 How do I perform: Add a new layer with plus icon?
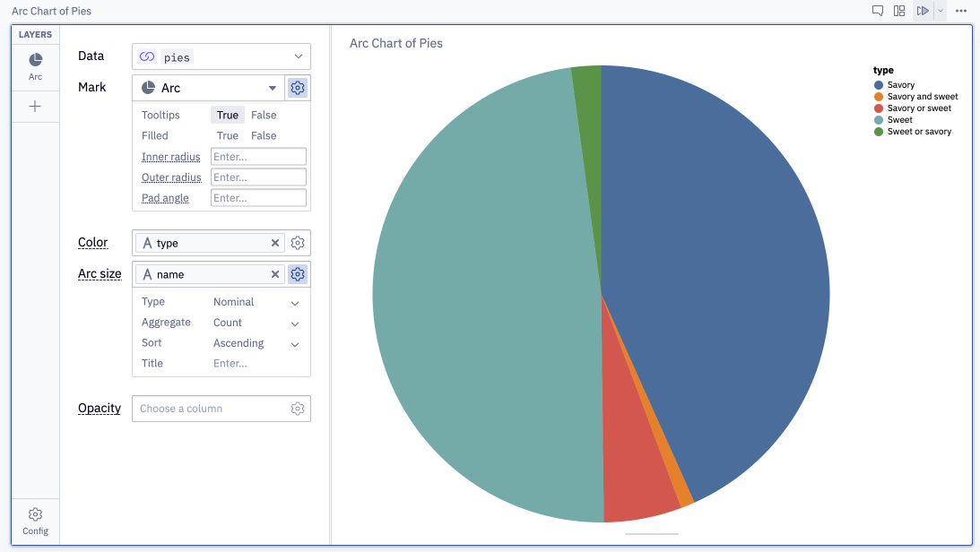[35, 106]
